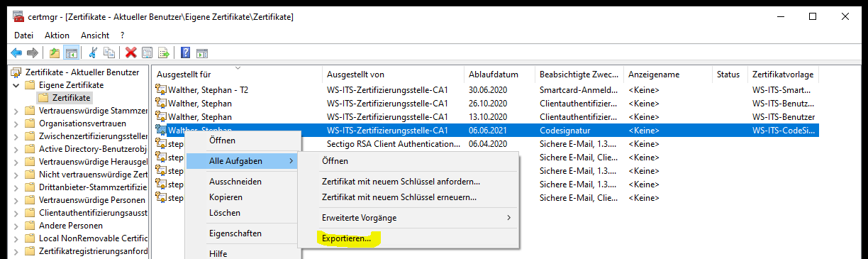
Task: Click folder icon of Organisationsvertrauen
Action: [x=30, y=123]
